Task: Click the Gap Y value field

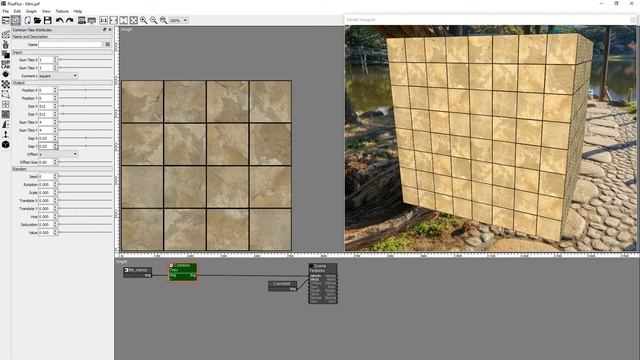Action: coord(46,146)
